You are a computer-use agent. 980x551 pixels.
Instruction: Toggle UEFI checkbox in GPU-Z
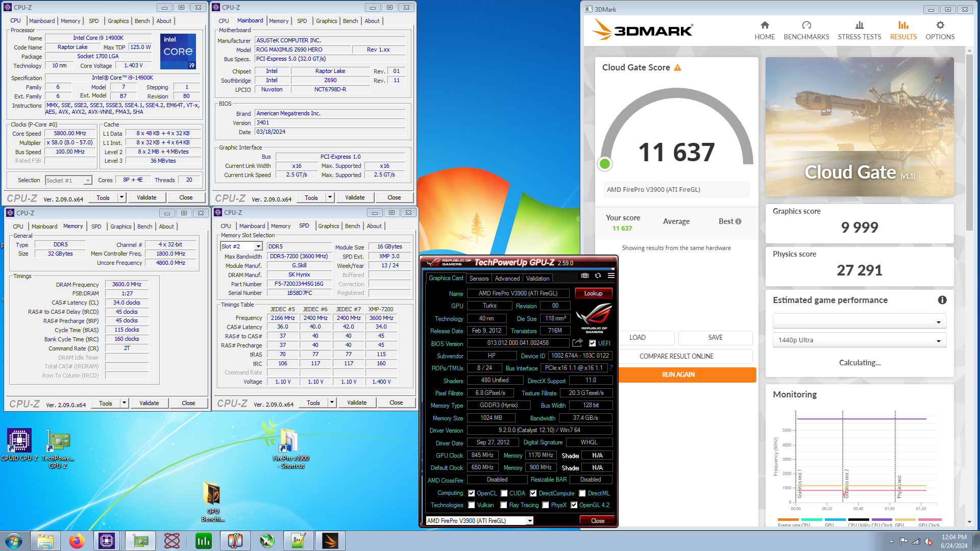[592, 343]
